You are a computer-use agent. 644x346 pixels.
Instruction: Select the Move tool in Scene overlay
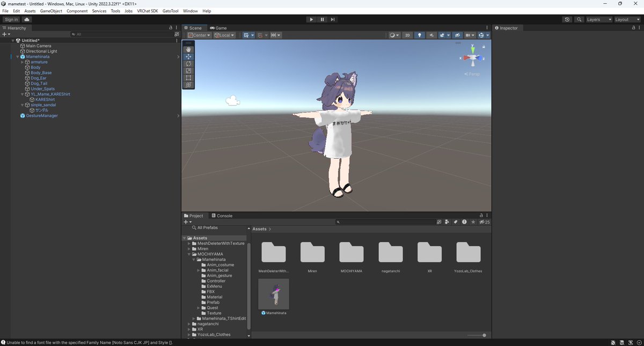point(188,56)
